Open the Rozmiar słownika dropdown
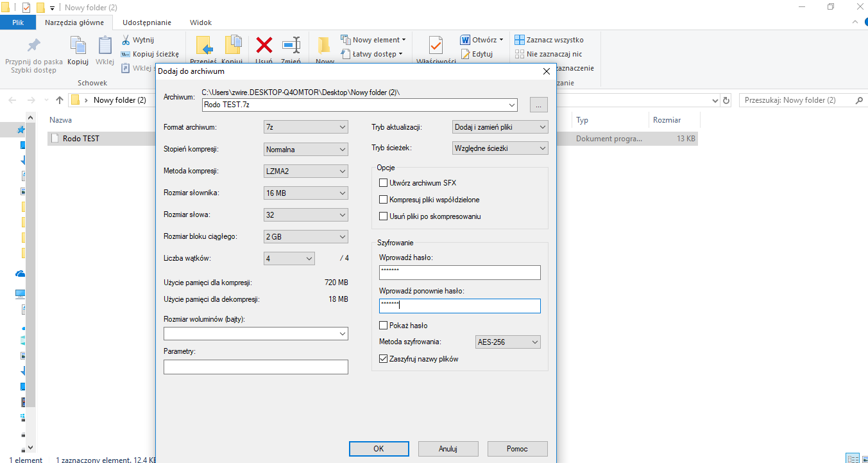Viewport: 868px width, 463px height. pos(306,193)
